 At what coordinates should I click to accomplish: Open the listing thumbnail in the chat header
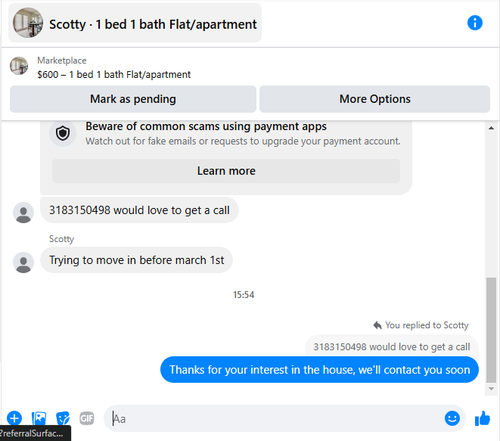click(28, 23)
